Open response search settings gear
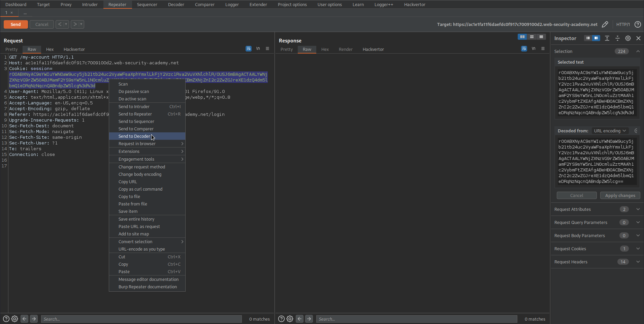 (x=290, y=319)
